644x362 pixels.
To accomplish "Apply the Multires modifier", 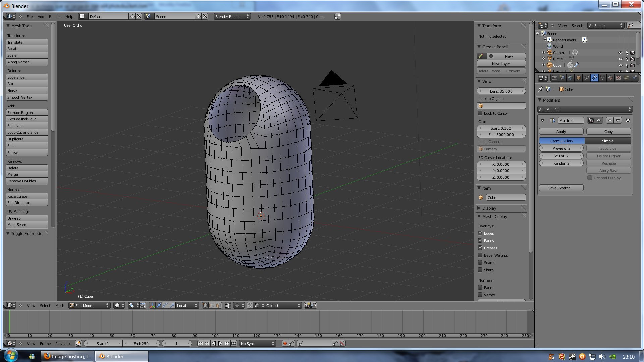I will pyautogui.click(x=561, y=132).
